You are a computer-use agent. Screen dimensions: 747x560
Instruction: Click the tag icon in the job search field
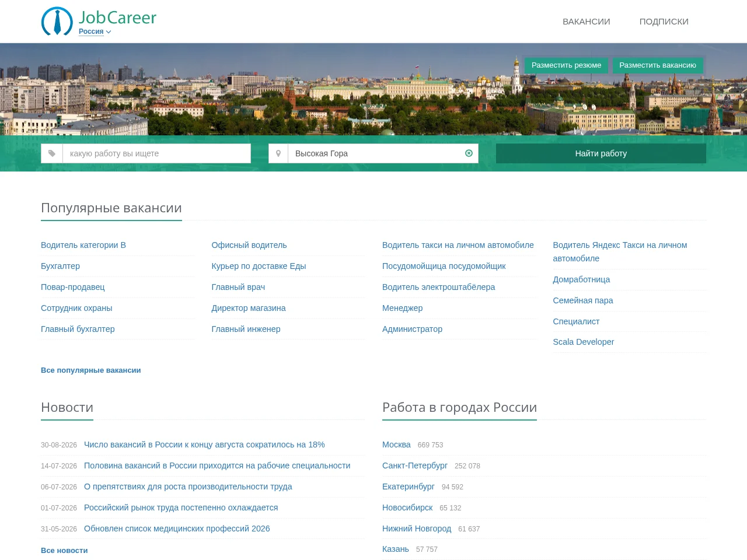[x=52, y=153]
